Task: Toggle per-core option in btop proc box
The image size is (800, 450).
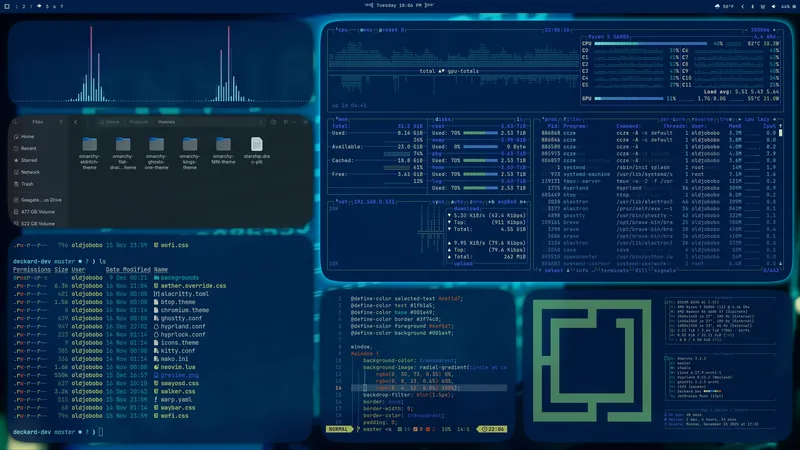Action: (672, 119)
